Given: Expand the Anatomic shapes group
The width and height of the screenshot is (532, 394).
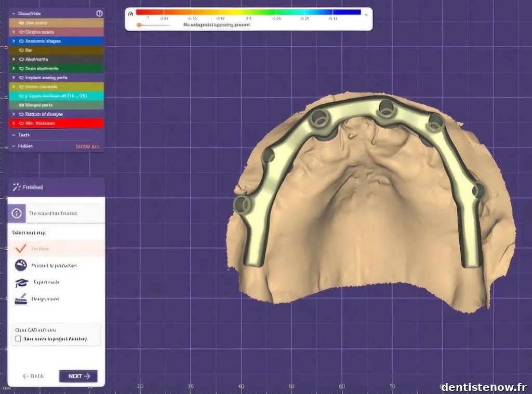Looking at the screenshot, I should pyautogui.click(x=14, y=41).
